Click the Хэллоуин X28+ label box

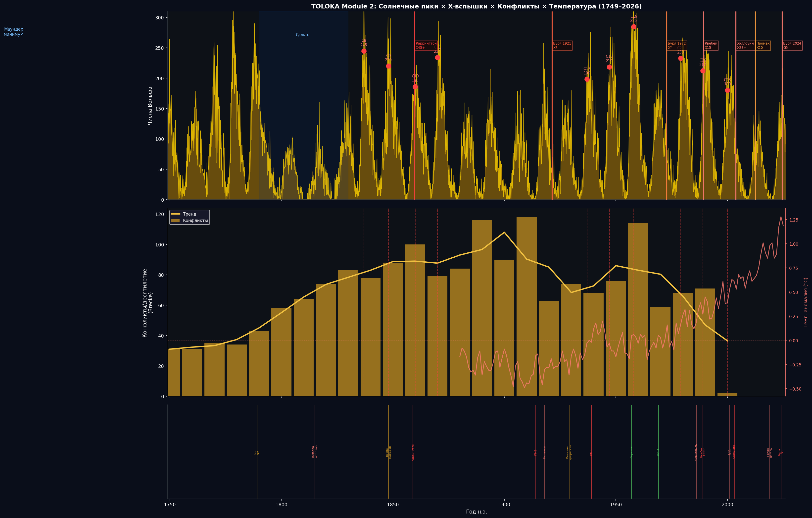point(745,46)
